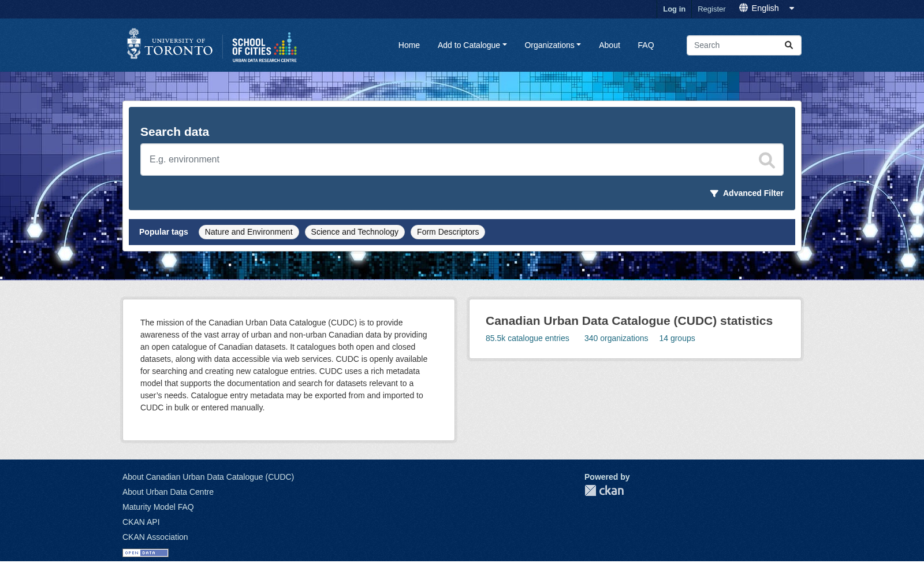The width and height of the screenshot is (924, 578).
Task: Click the Log in link
Action: pos(674,9)
